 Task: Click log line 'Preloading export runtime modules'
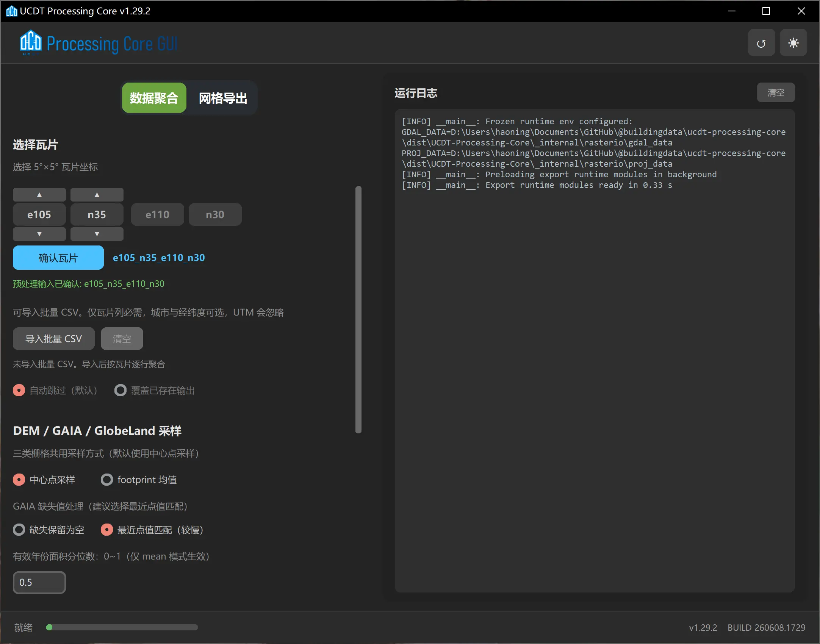pyautogui.click(x=559, y=174)
